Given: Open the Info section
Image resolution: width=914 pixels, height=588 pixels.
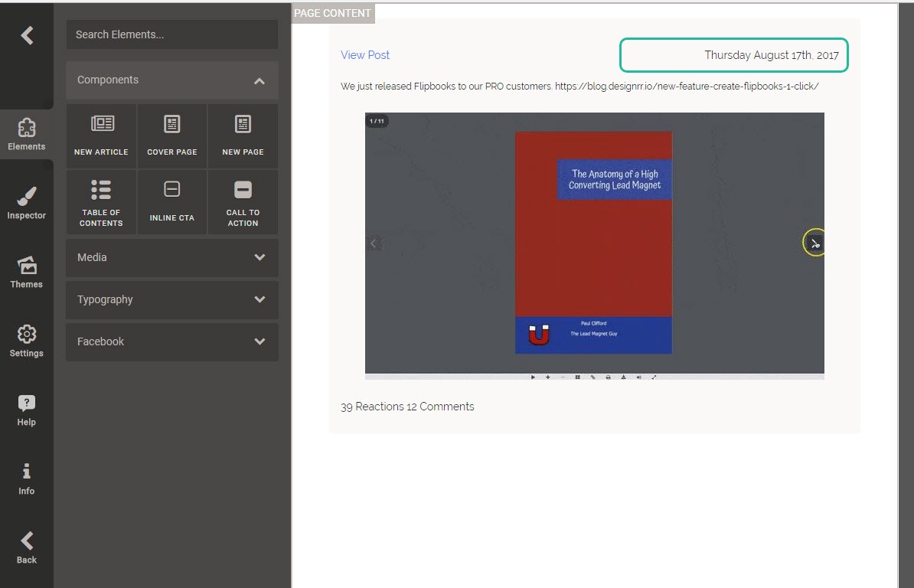Looking at the screenshot, I should tap(26, 479).
